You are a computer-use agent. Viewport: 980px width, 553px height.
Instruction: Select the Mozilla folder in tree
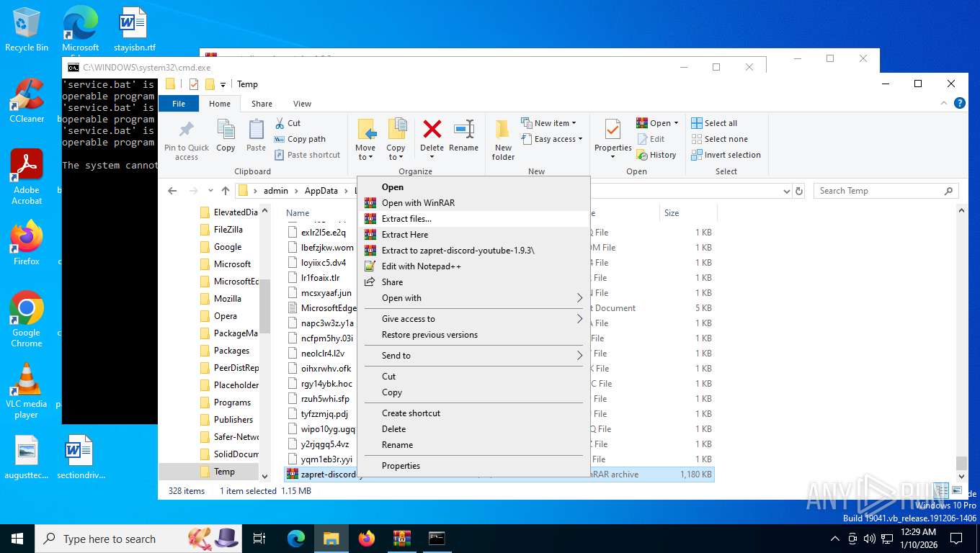pos(228,299)
